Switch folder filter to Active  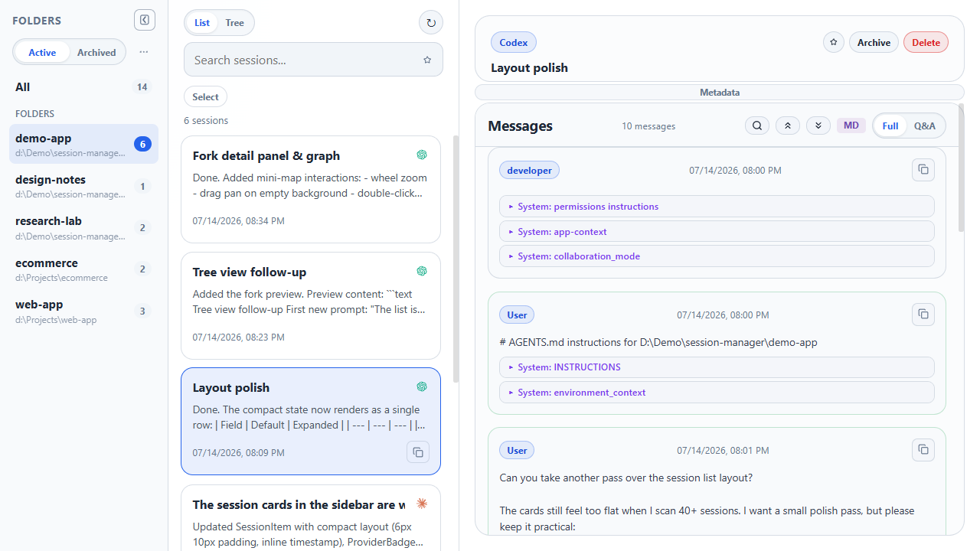click(x=42, y=52)
